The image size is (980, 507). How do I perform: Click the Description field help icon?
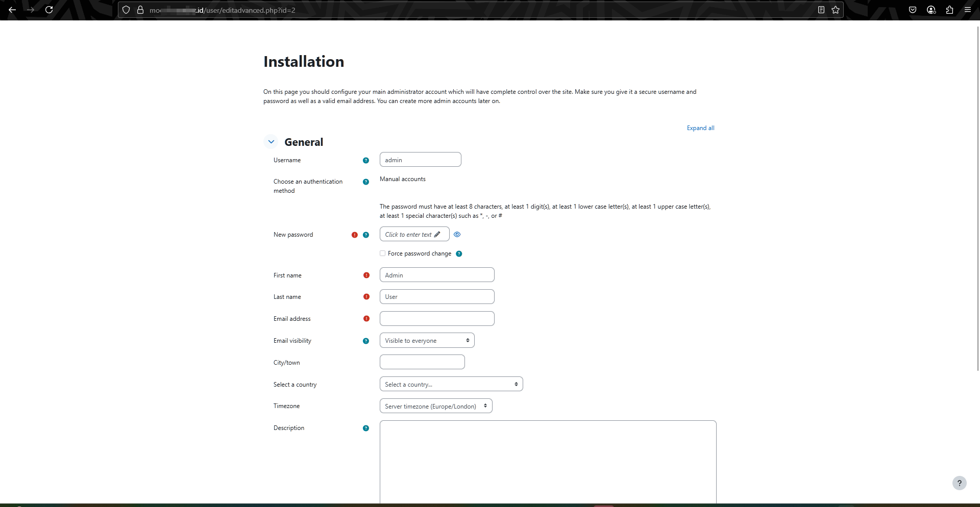(x=365, y=428)
